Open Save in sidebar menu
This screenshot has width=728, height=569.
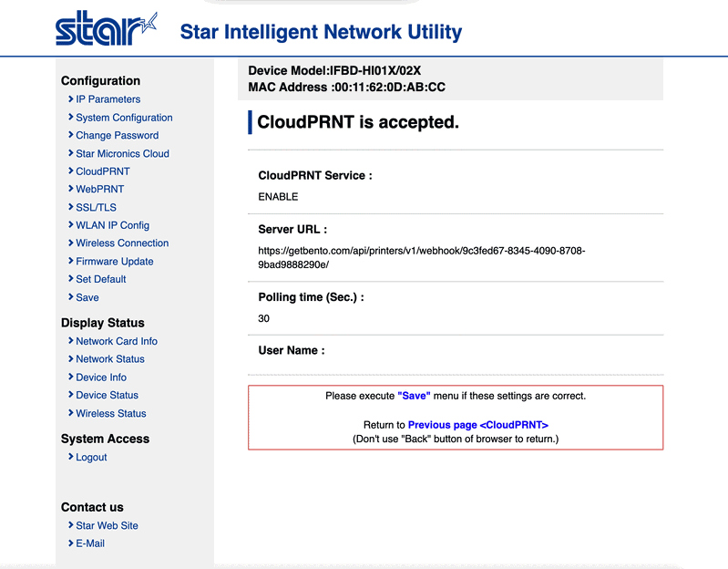click(87, 297)
